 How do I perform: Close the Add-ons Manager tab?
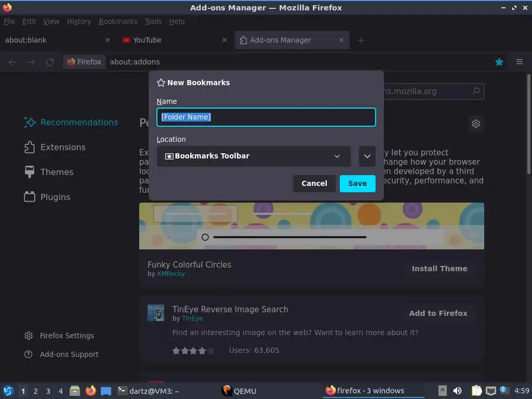[x=341, y=40]
